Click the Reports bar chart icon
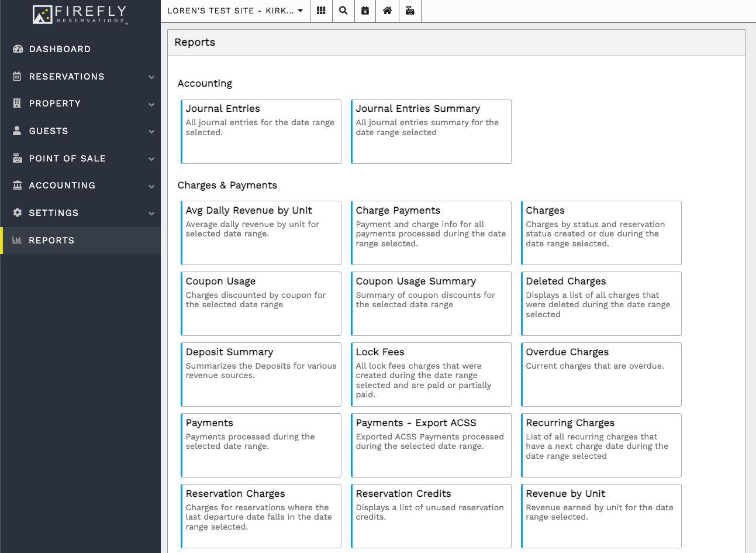 pos(17,240)
